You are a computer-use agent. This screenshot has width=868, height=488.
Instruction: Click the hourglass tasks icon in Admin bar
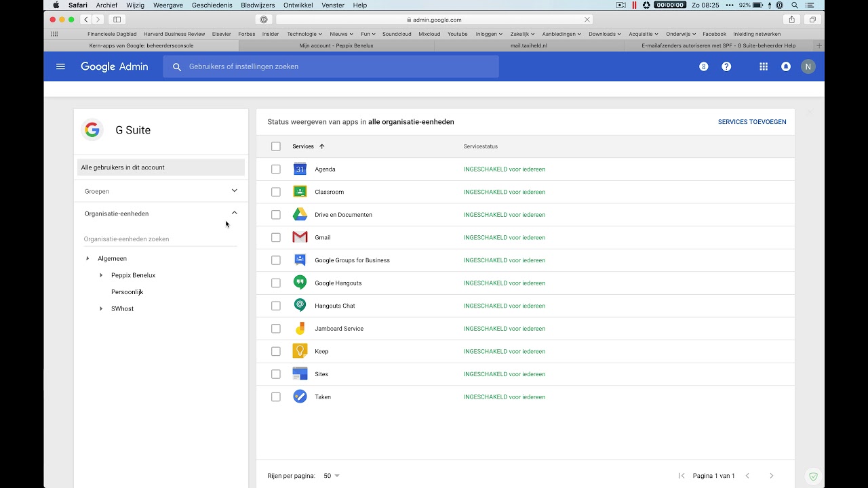[703, 66]
